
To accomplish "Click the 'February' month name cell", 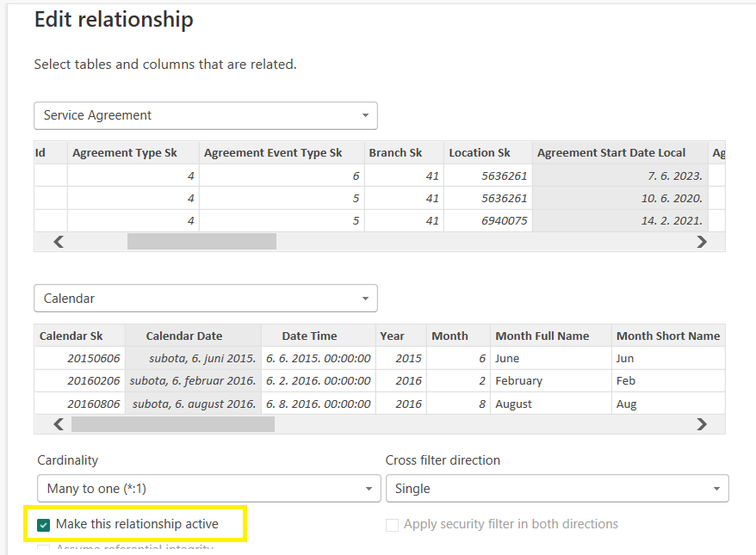I will click(550, 380).
